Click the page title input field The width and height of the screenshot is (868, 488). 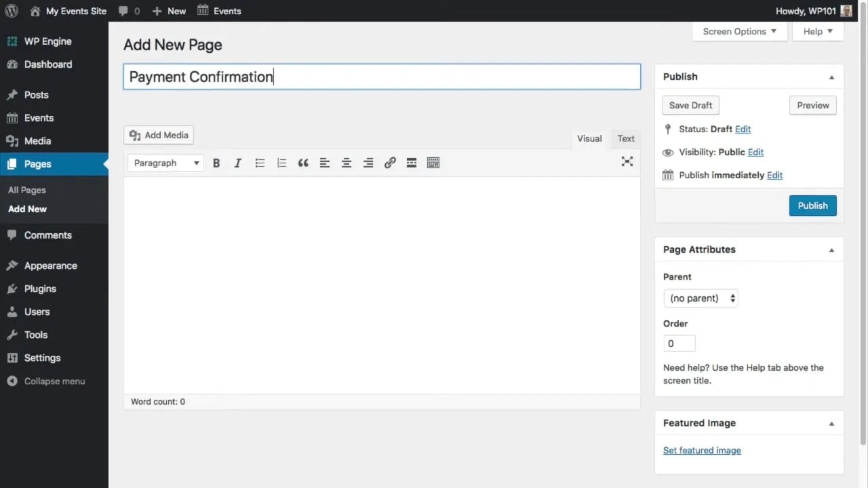click(x=382, y=77)
